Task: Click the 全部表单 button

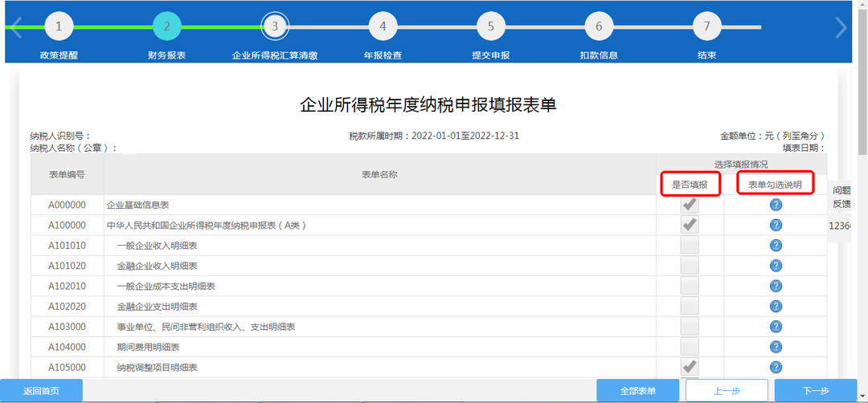Action: coord(637,391)
